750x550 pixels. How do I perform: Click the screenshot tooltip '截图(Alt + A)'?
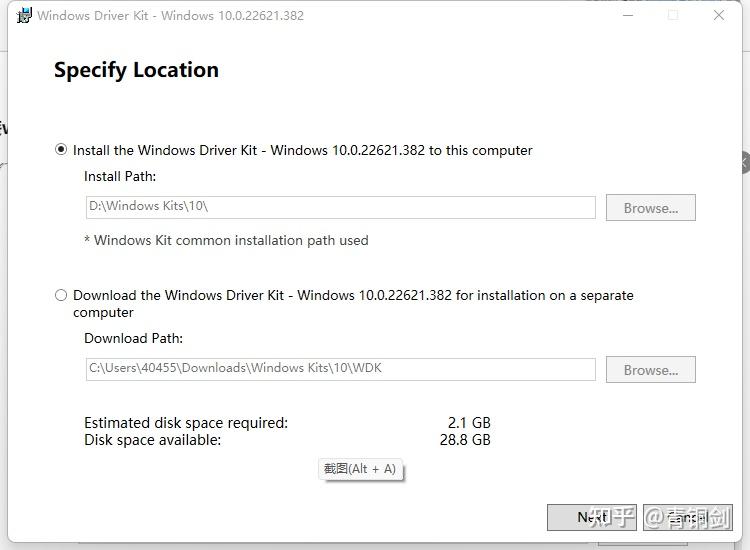tap(360, 469)
